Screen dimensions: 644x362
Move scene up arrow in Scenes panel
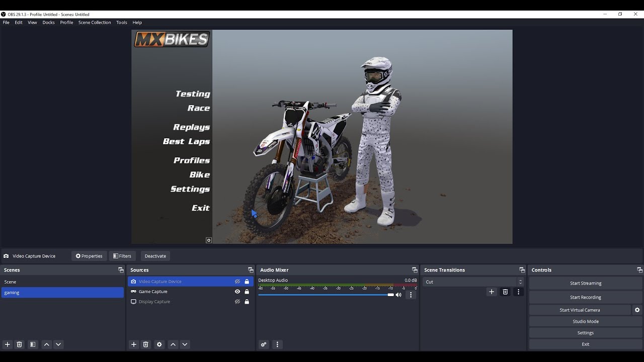click(x=47, y=344)
